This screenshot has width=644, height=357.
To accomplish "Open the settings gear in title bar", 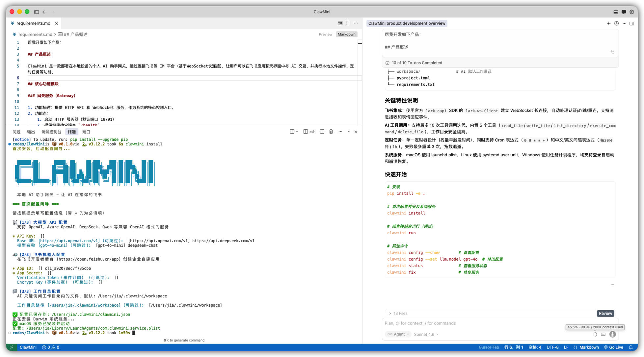I will [631, 12].
